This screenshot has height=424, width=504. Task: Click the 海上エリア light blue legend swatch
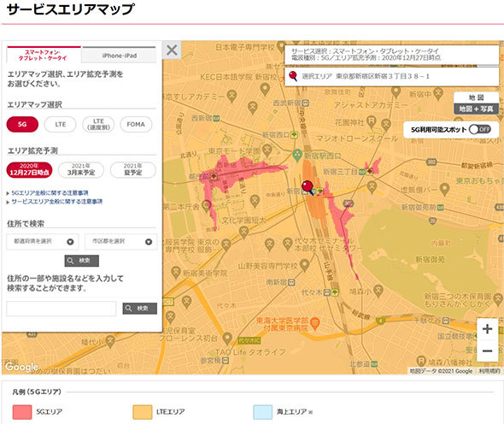click(262, 412)
